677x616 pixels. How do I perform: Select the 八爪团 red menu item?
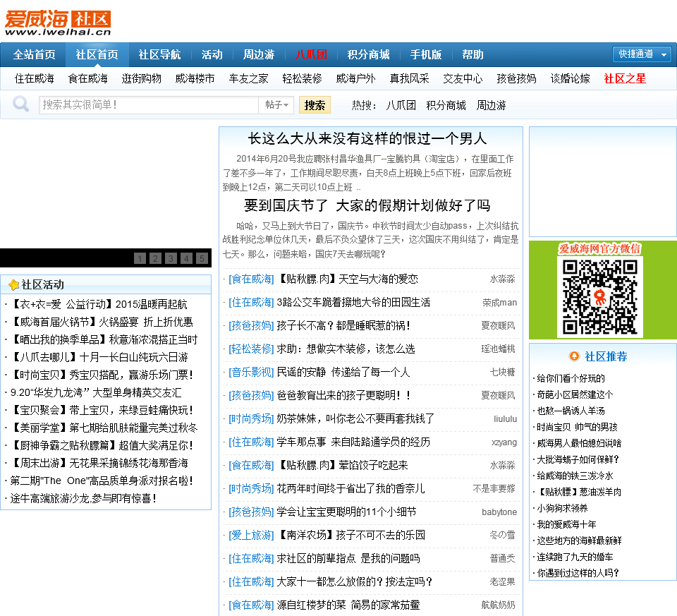(311, 54)
